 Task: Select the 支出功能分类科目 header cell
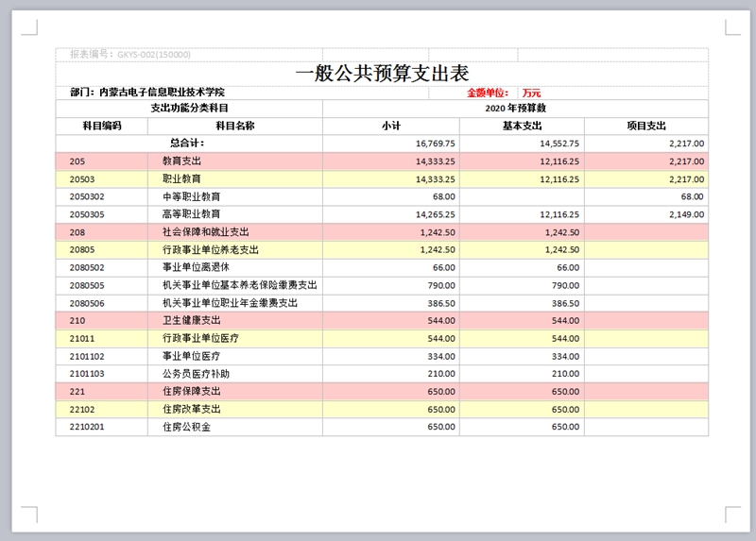[x=189, y=109]
